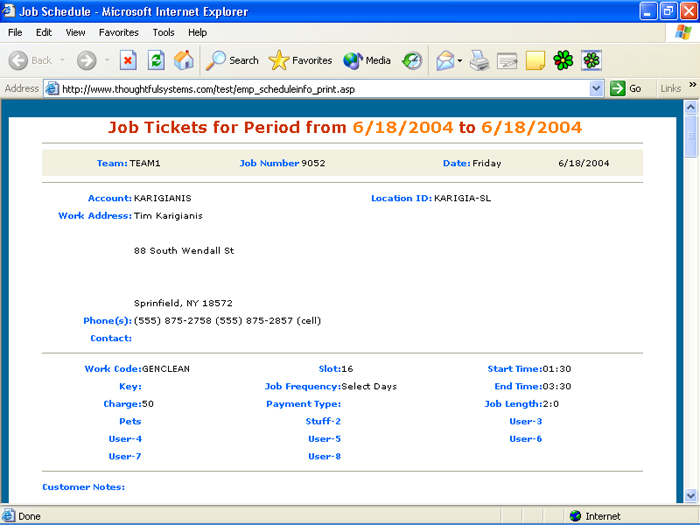Click the Job Frequency Select Days value

pyautogui.click(x=369, y=386)
